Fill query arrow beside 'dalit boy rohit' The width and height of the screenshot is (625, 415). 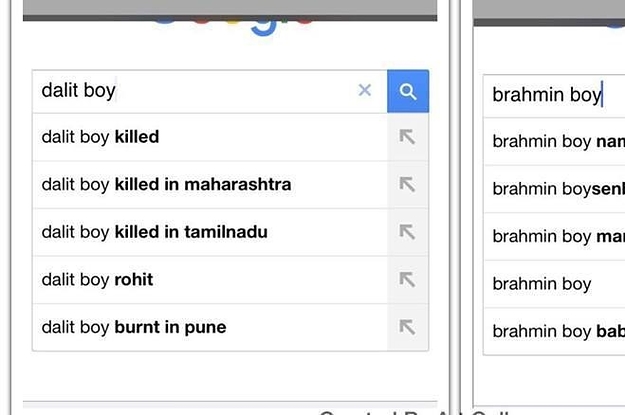tap(407, 279)
